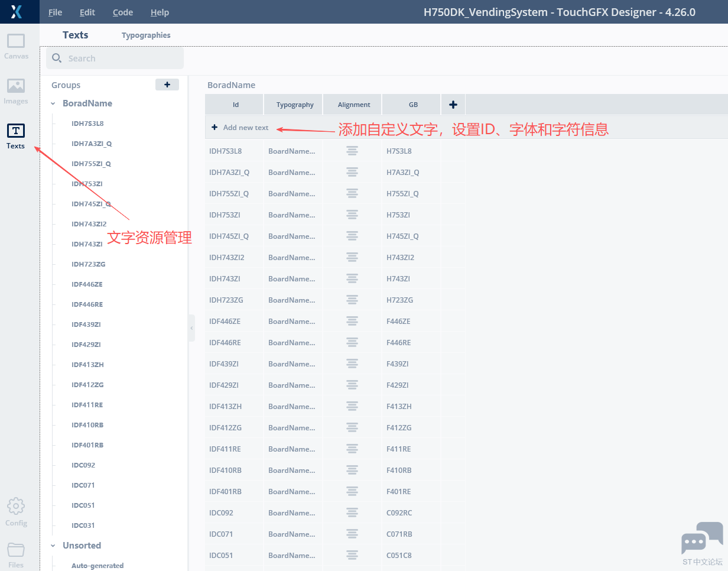Collapse the BoradName group

(53, 103)
